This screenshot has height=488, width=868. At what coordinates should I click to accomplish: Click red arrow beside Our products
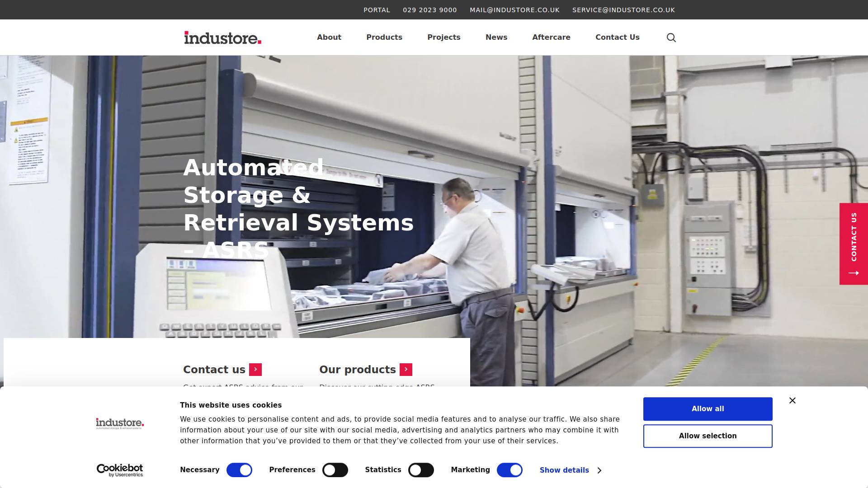[406, 370]
